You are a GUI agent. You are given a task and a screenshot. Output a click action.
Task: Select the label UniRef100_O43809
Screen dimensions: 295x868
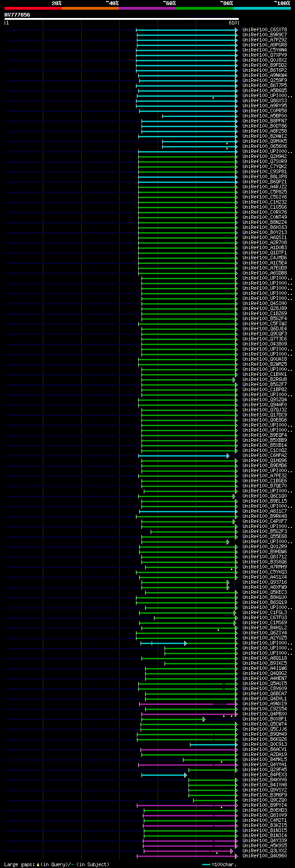(x=265, y=344)
